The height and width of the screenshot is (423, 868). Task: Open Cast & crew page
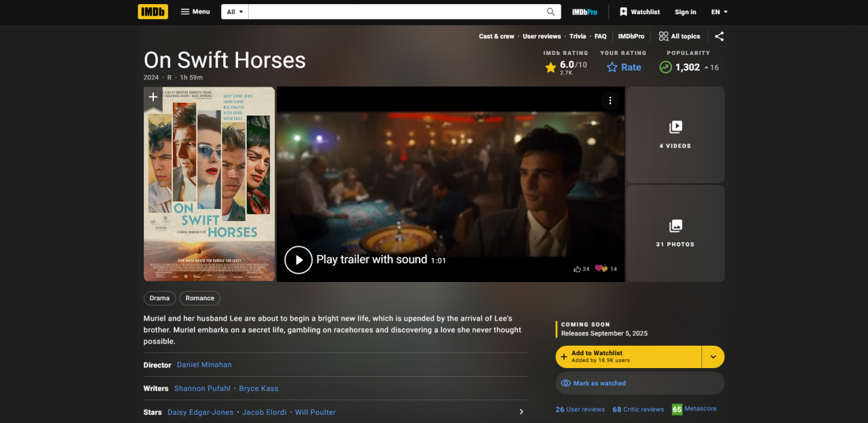pos(496,37)
